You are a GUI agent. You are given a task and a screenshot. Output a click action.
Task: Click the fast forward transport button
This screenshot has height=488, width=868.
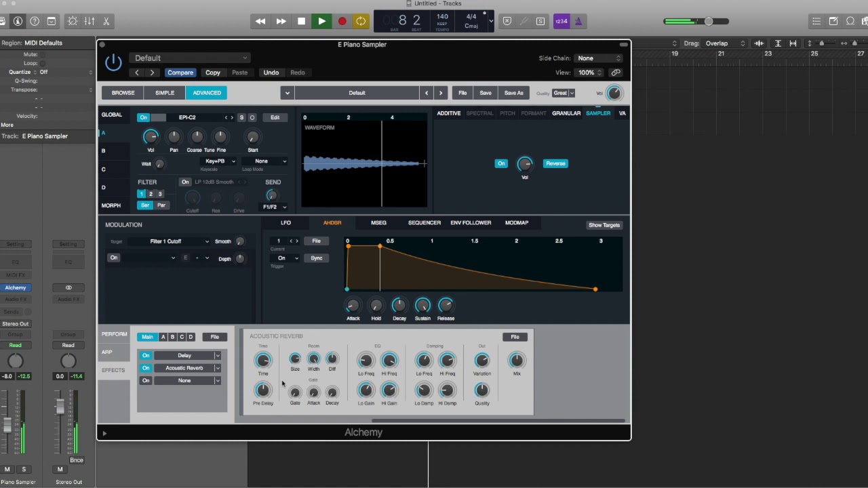[x=281, y=21]
